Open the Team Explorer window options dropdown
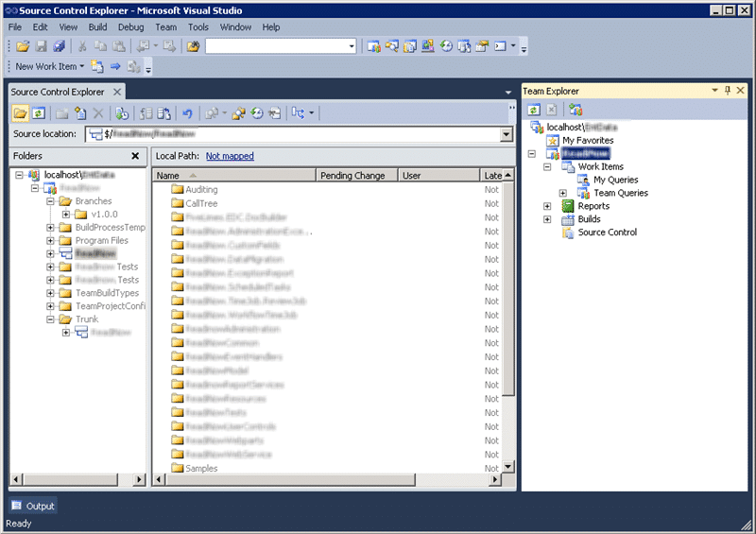Image resolution: width=756 pixels, height=534 pixels. tap(715, 91)
